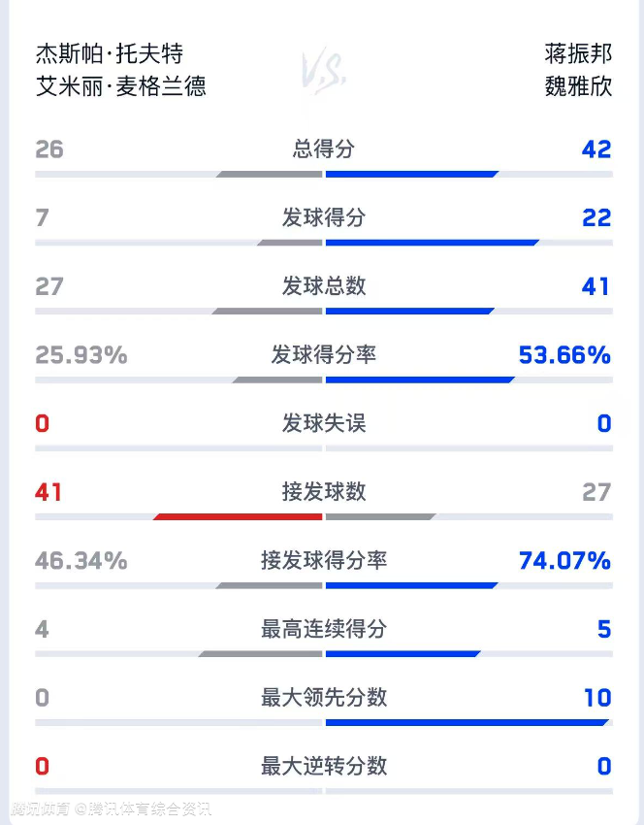The width and height of the screenshot is (644, 825).
Task: Click the 接发球得分率 label
Action: 324,560
